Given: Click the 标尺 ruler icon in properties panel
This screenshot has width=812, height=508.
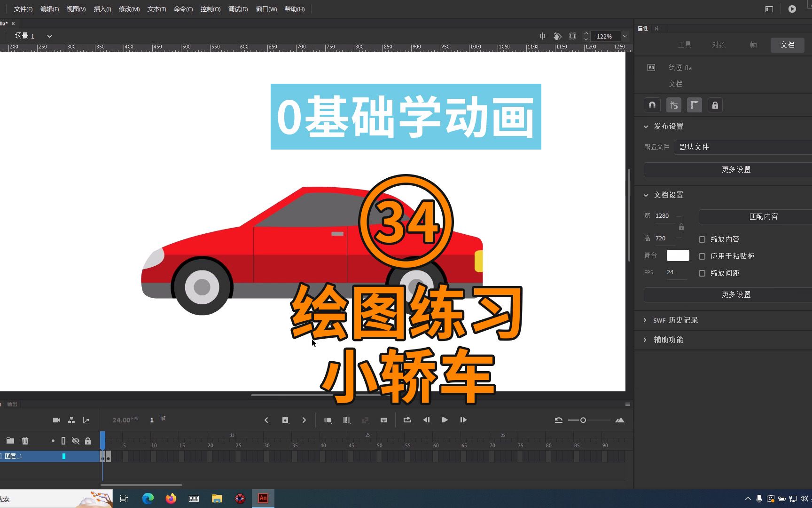Looking at the screenshot, I should [695, 105].
